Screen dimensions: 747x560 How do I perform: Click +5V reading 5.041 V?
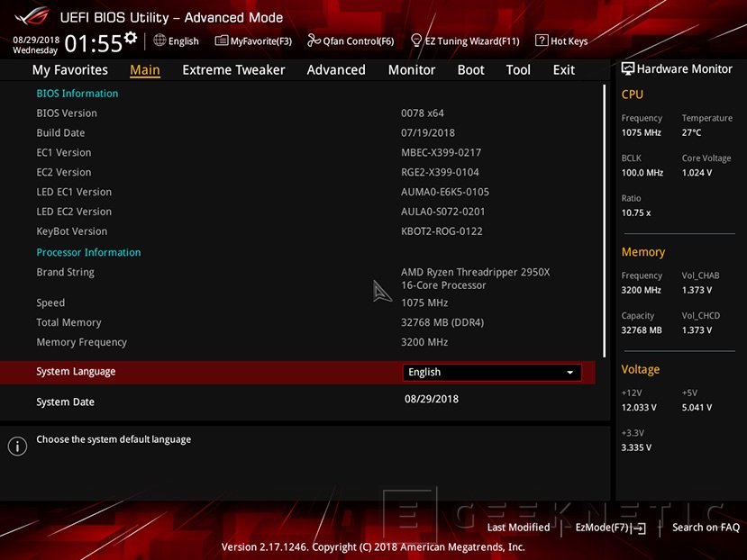click(697, 408)
